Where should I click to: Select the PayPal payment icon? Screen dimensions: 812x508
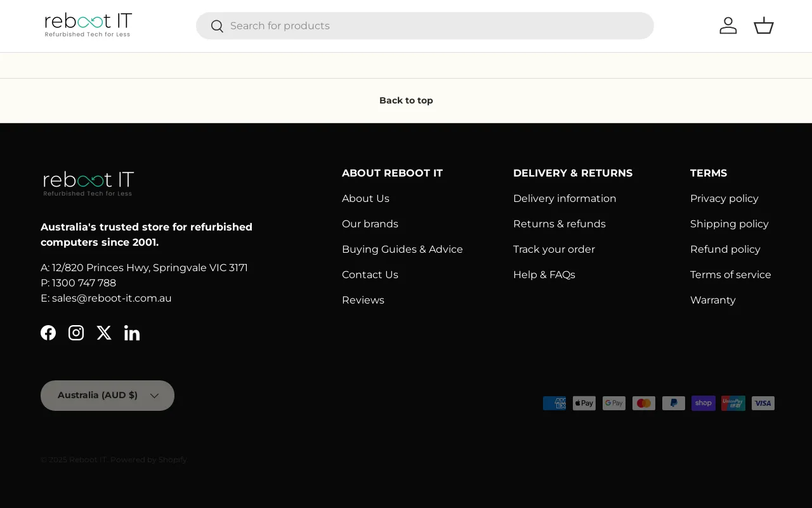pos(673,403)
